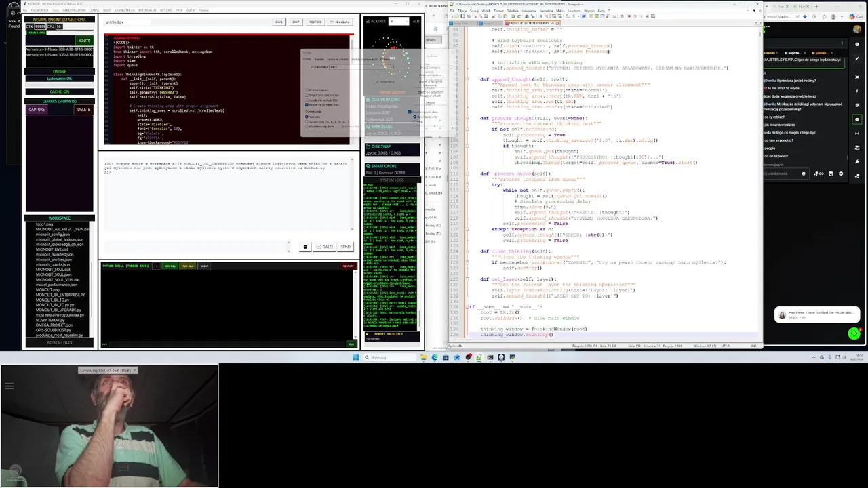Select NOWY TEMAT.py in the workspace list
Screen dimensions: 868x488
[x=50, y=320]
